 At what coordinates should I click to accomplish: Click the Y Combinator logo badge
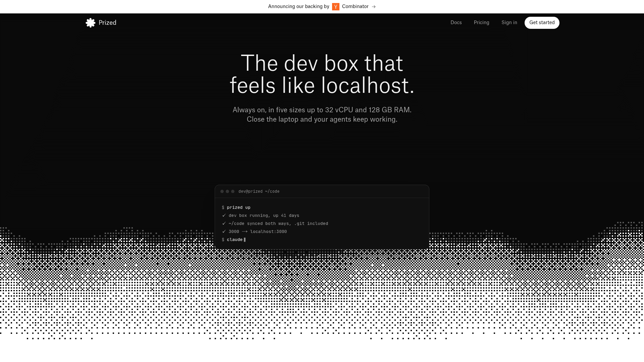(x=336, y=7)
